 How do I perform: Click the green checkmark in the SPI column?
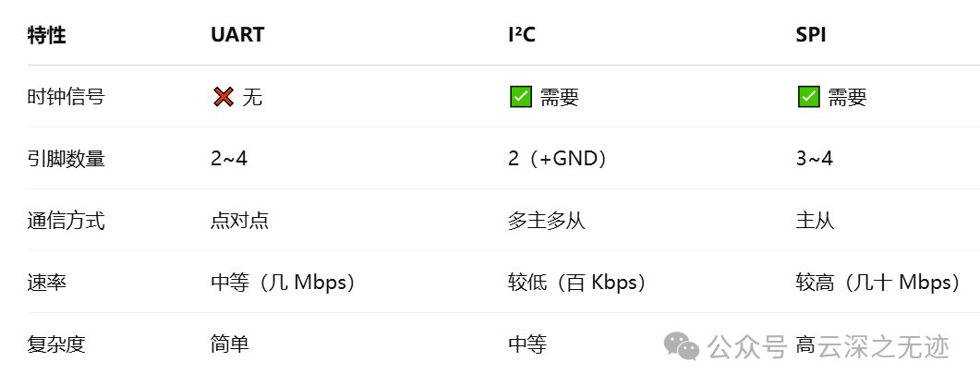[809, 97]
